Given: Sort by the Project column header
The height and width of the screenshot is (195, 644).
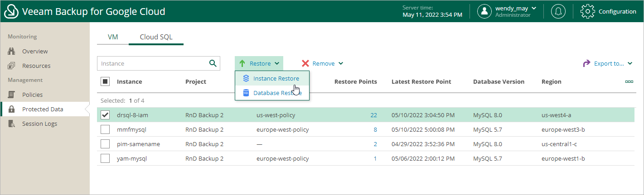Looking at the screenshot, I should point(196,82).
